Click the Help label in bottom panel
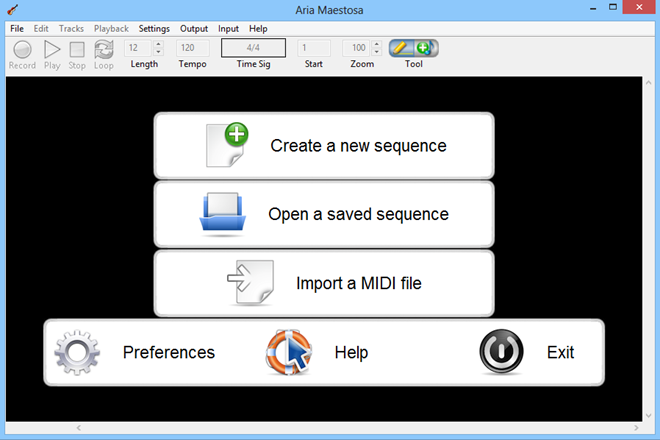Screen dimensions: 660x440 coord(351,352)
